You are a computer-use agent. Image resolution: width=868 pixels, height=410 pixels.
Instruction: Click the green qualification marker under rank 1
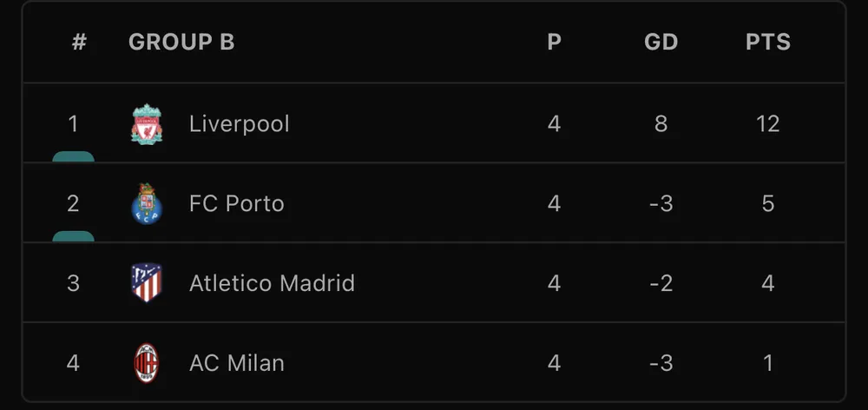73,157
